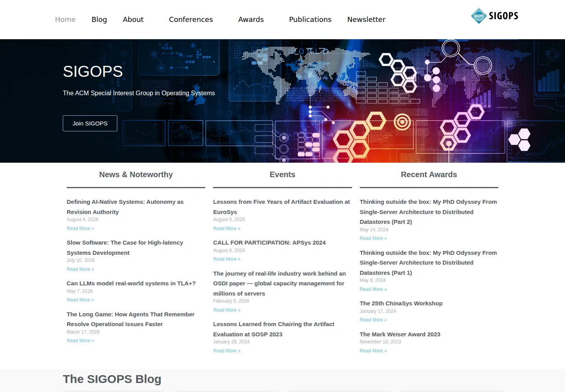Open PhD Odyssey (Part 1) article title
The width and height of the screenshot is (565, 392).
(x=428, y=263)
